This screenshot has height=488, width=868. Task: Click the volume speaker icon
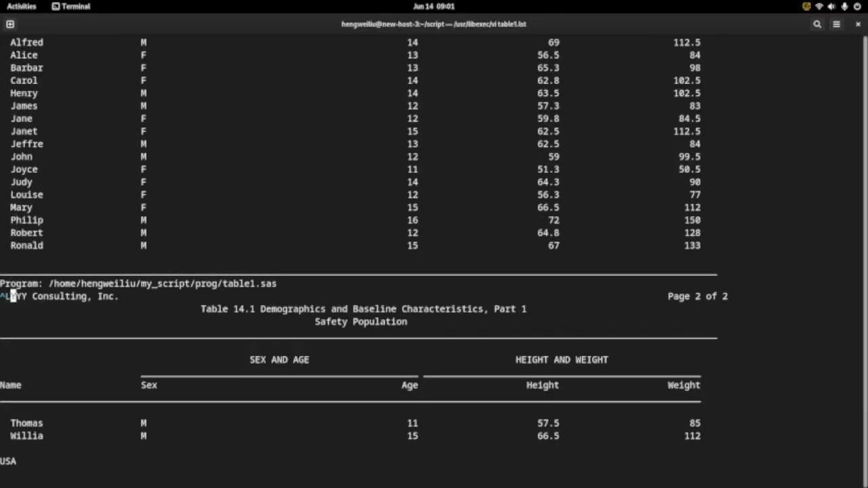click(x=832, y=6)
